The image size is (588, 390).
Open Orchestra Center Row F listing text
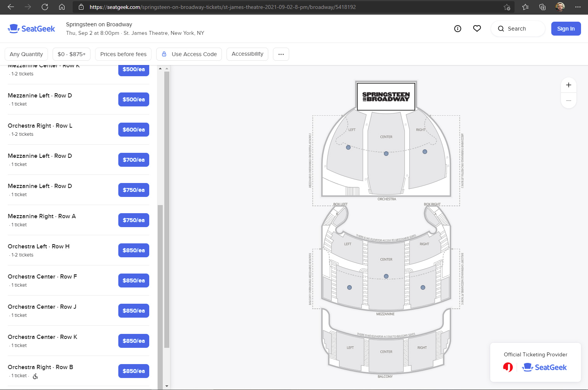(43, 277)
